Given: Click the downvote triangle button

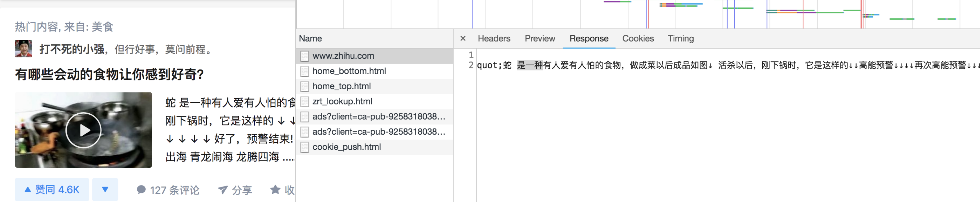Looking at the screenshot, I should pyautogui.click(x=105, y=189).
